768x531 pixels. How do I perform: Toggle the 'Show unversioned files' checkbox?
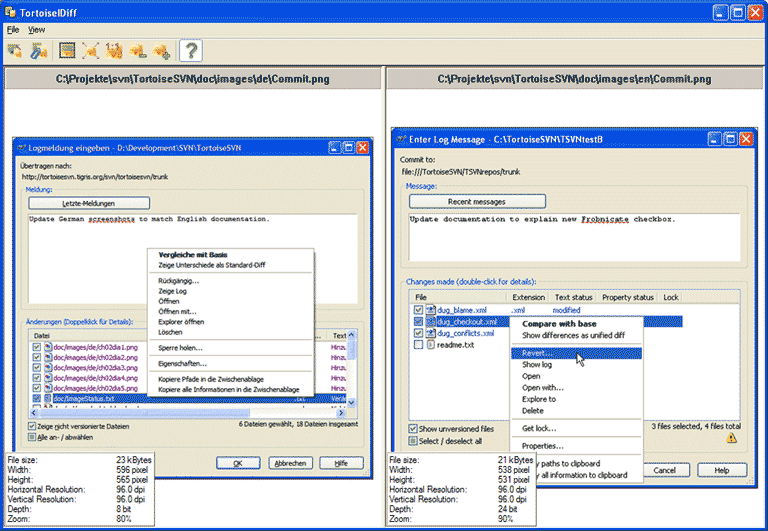[x=413, y=429]
